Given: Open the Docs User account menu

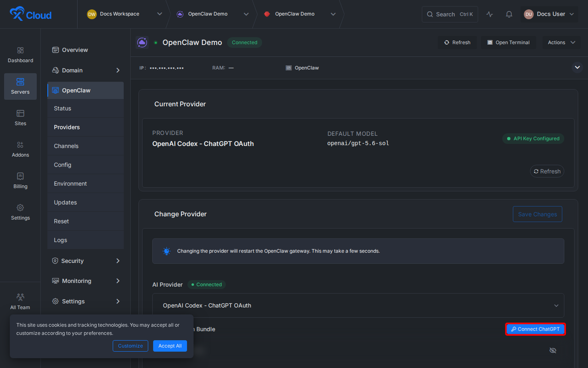Looking at the screenshot, I should [x=549, y=14].
